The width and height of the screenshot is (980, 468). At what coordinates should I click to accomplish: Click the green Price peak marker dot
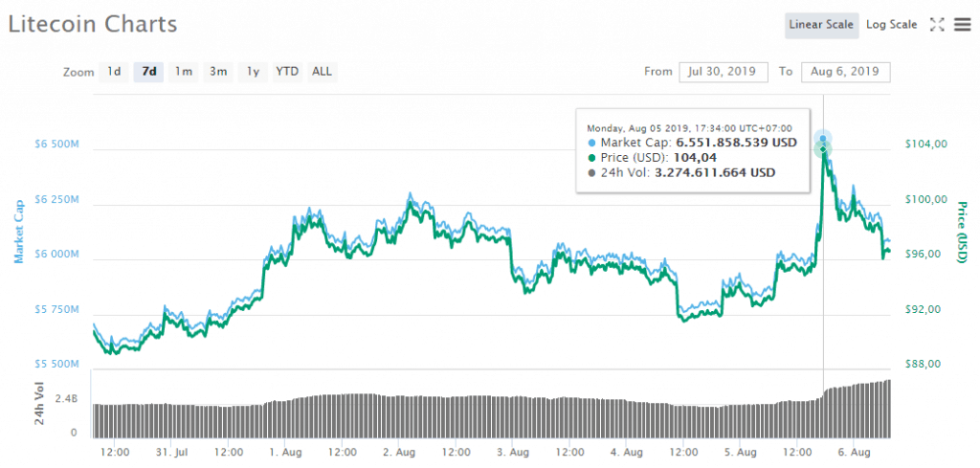[822, 149]
